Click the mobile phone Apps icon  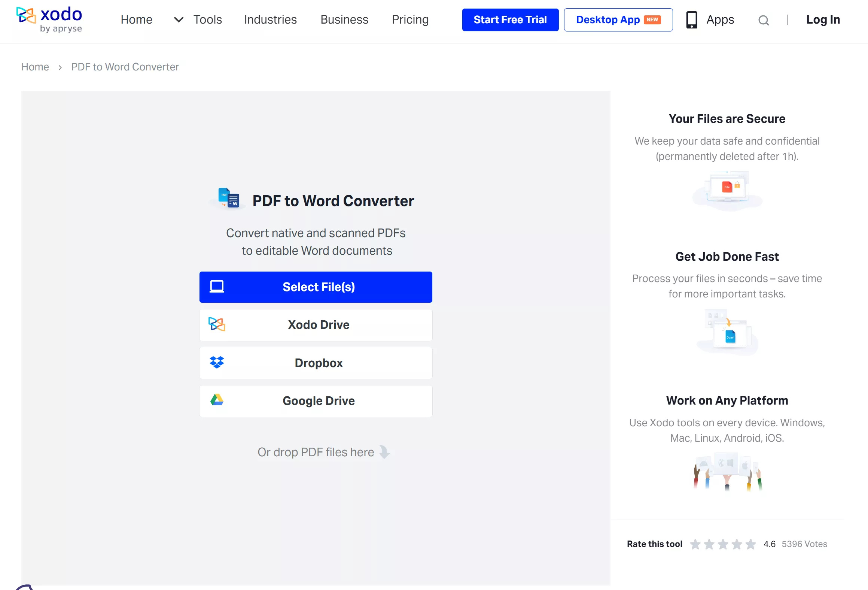[691, 20]
